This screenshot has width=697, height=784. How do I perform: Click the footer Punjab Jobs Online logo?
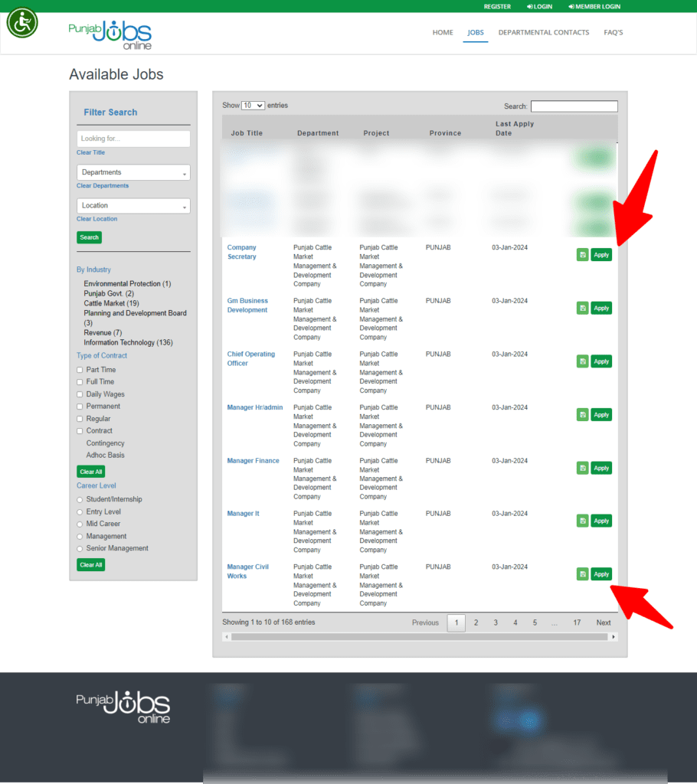pos(123,707)
